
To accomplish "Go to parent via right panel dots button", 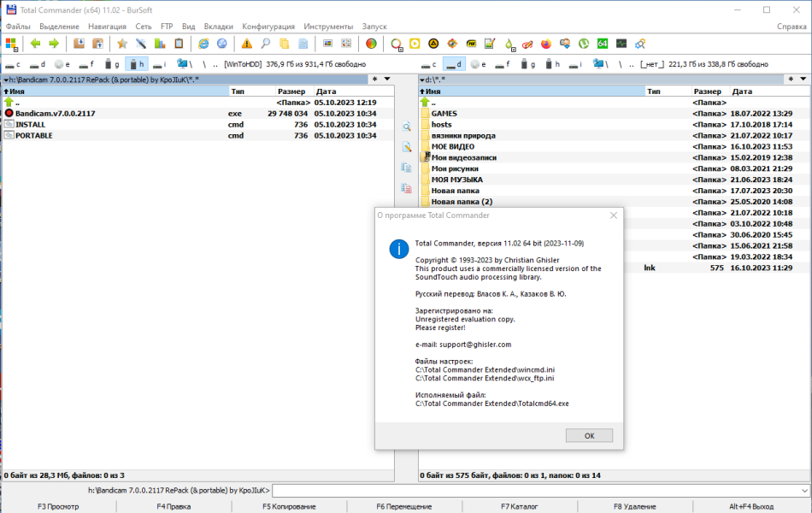I will point(632,64).
